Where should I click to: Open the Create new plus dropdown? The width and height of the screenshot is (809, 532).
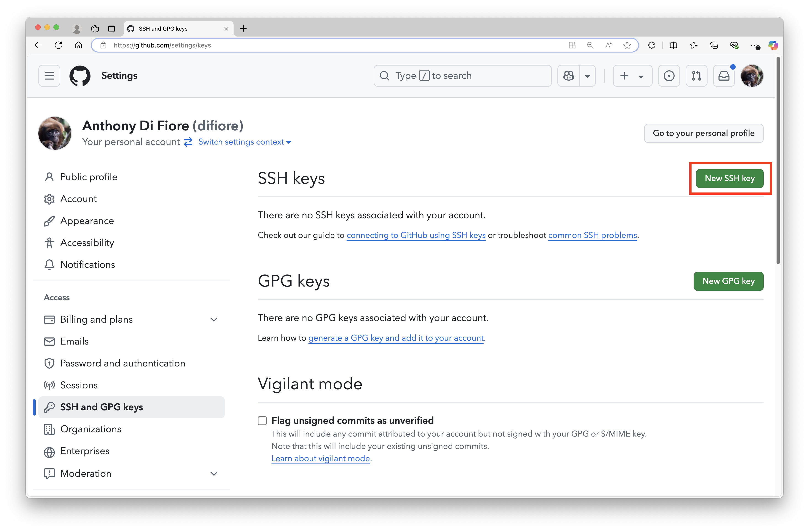point(632,75)
